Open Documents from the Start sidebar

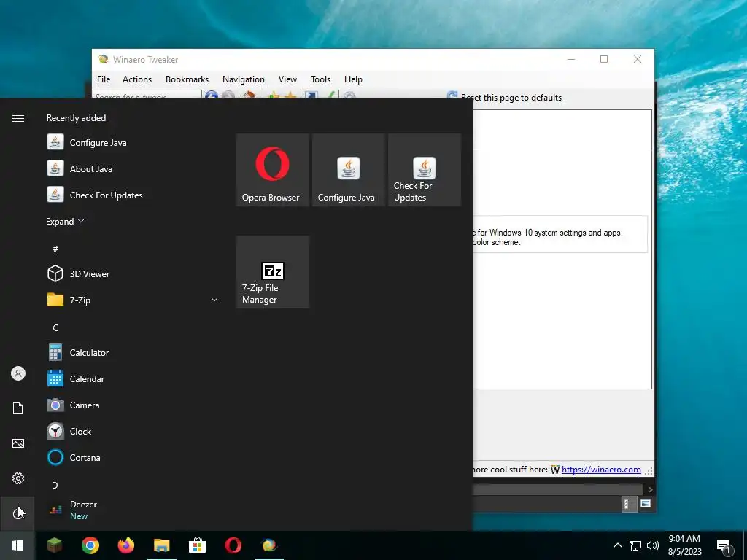18,408
